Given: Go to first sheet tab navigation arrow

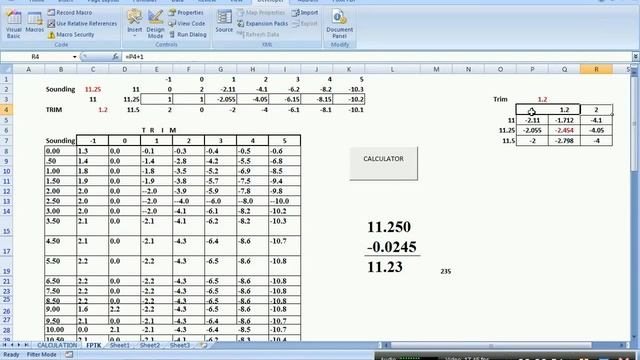Looking at the screenshot, I should point(4,345).
